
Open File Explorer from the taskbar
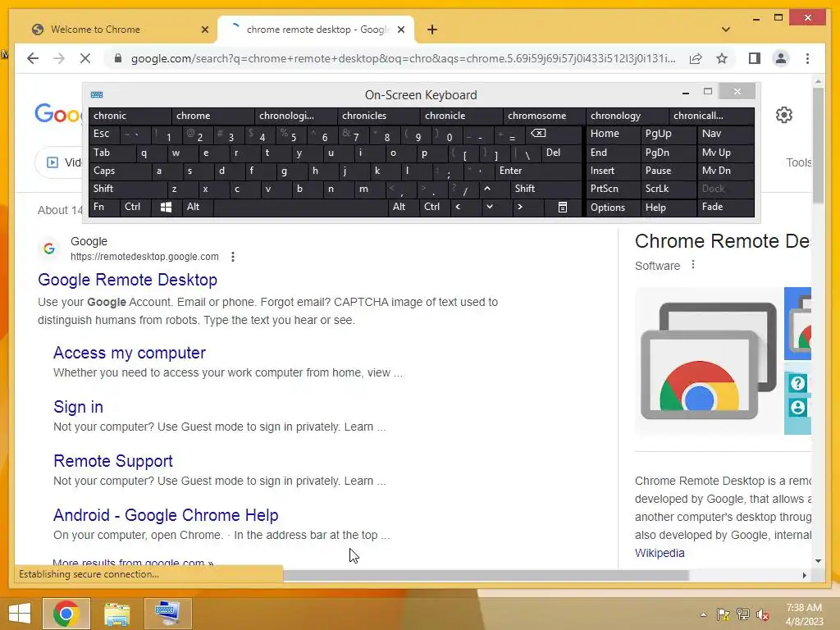pos(116,614)
